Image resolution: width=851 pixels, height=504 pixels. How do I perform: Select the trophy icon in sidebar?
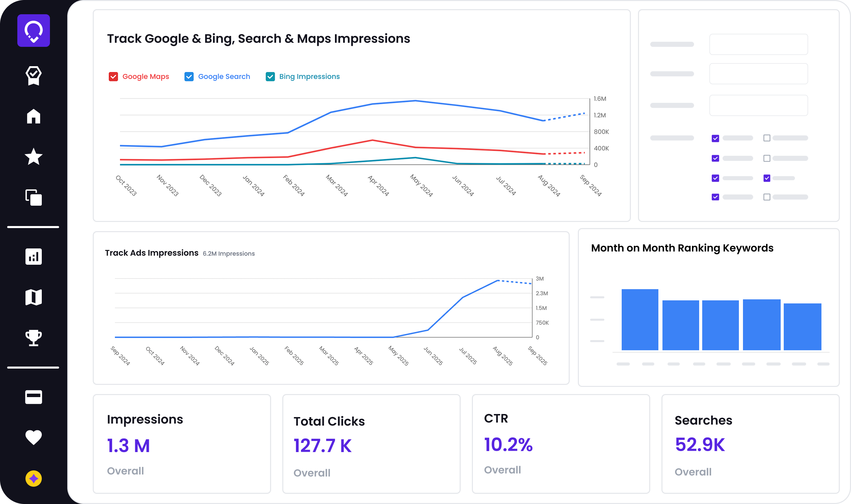[33, 338]
